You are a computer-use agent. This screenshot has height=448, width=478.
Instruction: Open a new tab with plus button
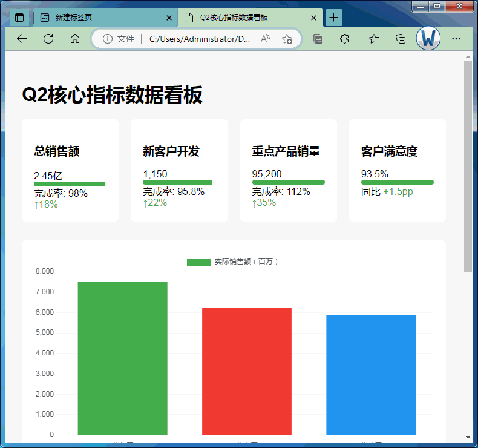click(334, 18)
